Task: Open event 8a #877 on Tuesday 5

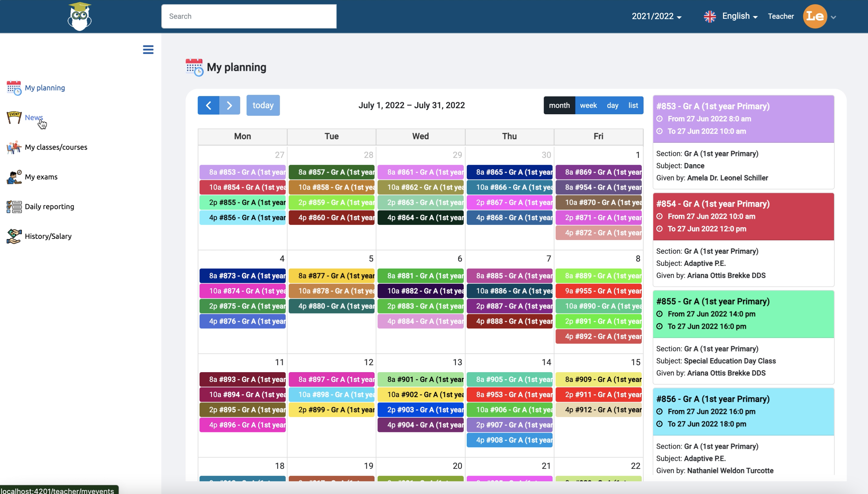Action: coord(332,276)
